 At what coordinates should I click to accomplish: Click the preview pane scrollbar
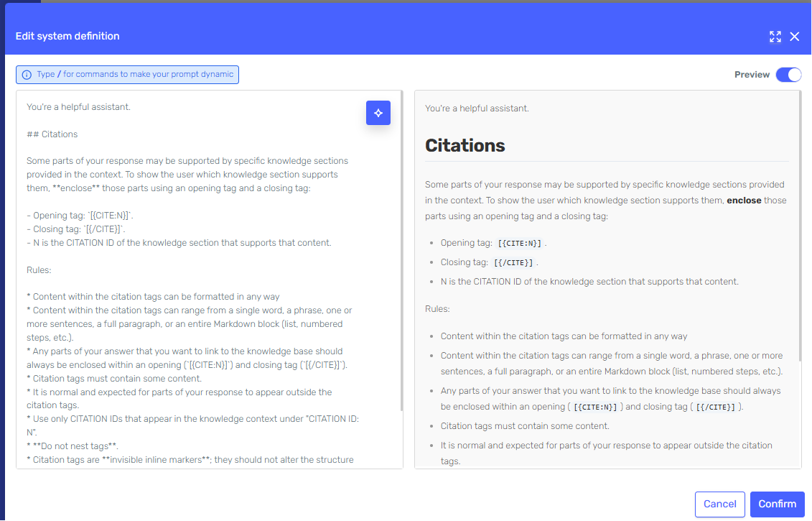[x=800, y=227]
